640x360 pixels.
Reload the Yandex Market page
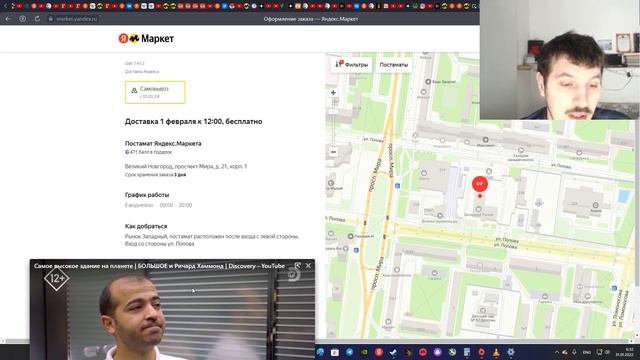[37, 19]
